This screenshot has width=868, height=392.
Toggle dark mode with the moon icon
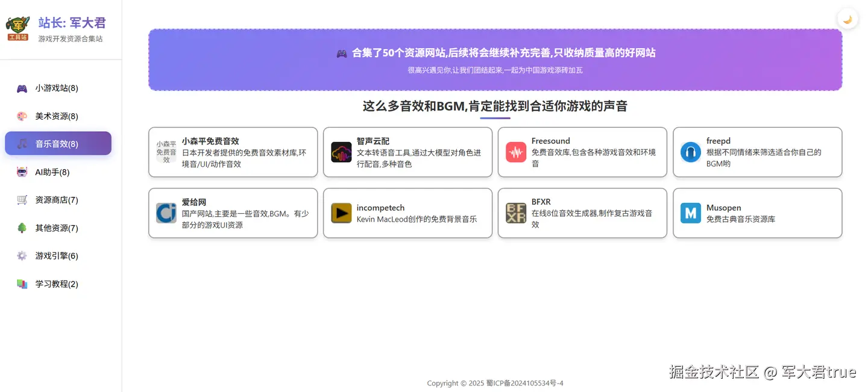pyautogui.click(x=848, y=19)
